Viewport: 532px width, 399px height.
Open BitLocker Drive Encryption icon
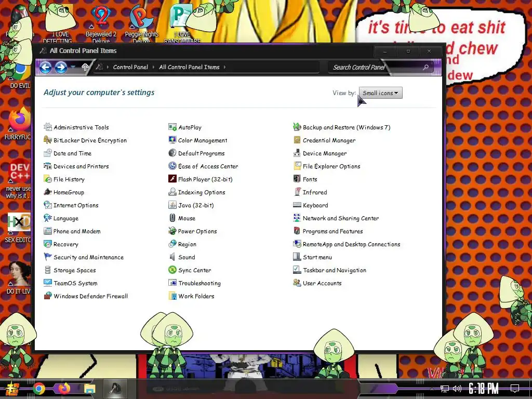(48, 140)
